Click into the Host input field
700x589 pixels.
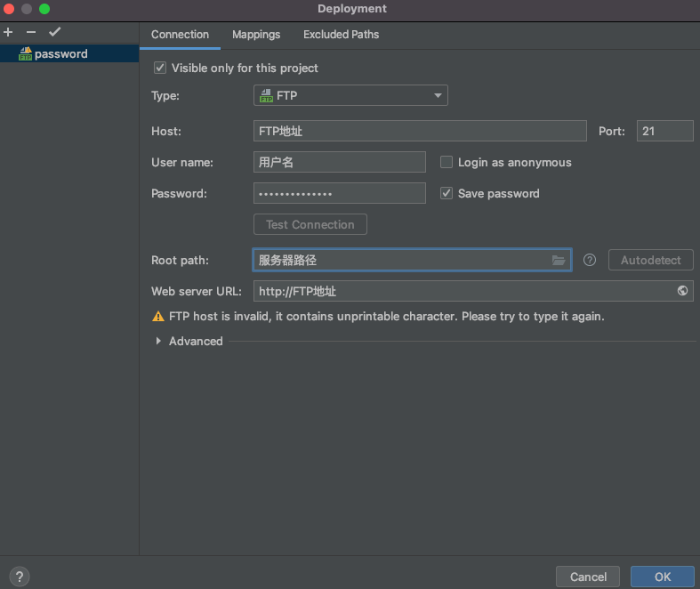(x=419, y=131)
